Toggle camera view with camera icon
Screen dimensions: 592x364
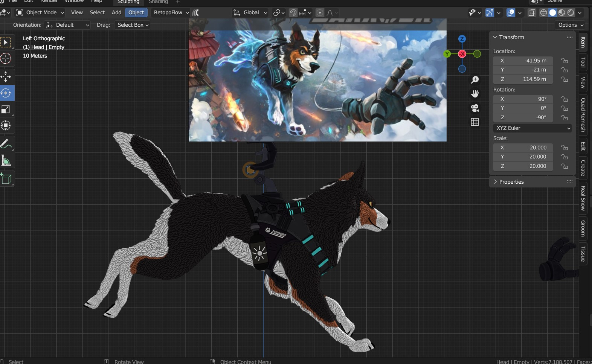pos(475,108)
